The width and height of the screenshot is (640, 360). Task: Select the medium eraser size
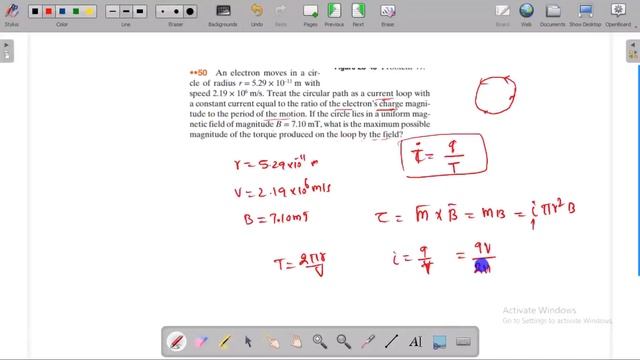(176, 11)
